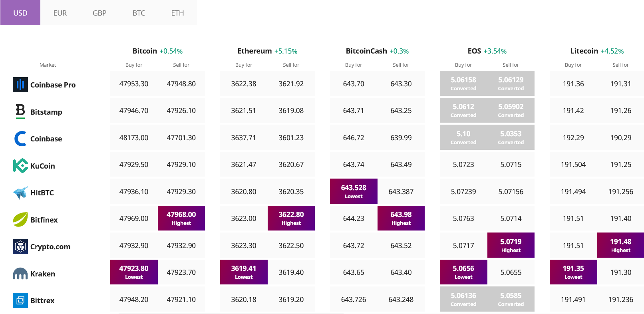The width and height of the screenshot is (644, 314).
Task: Click Coinbase Pro Bitcoin sell 47948.80
Action: (181, 84)
